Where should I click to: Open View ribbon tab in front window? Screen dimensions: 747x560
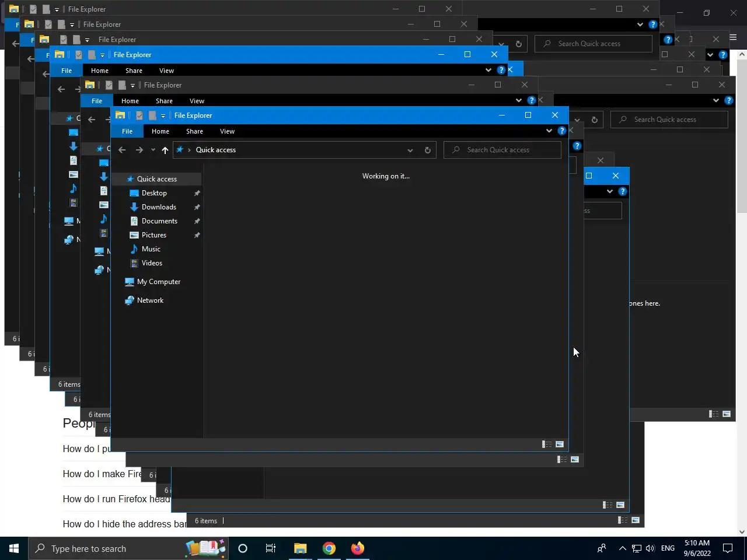[227, 131]
